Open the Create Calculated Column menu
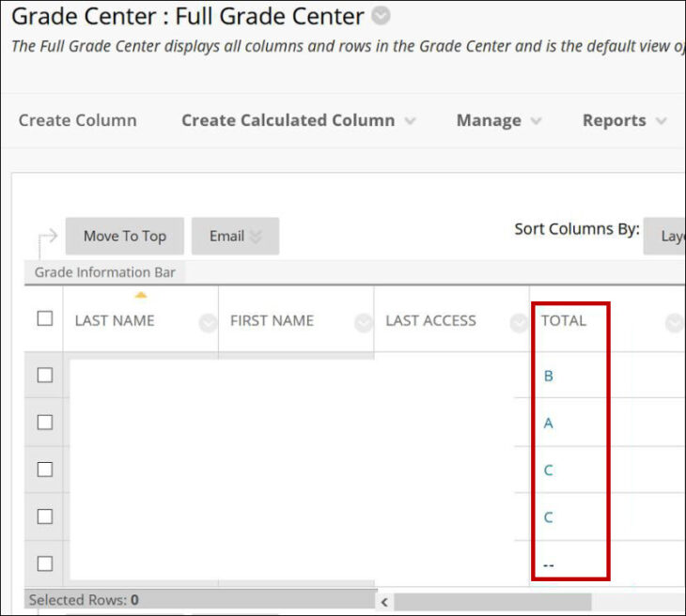 299,120
